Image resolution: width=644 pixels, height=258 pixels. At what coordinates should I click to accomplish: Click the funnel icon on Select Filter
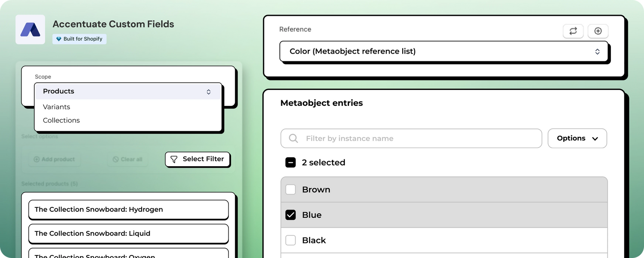click(174, 159)
